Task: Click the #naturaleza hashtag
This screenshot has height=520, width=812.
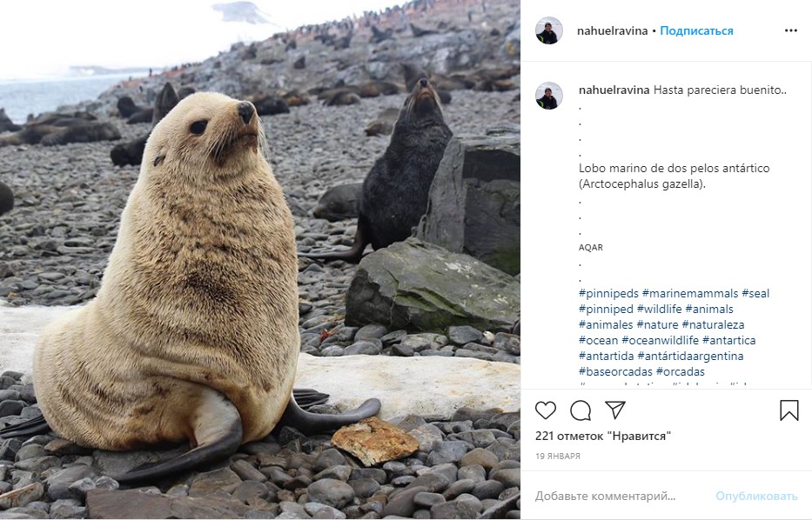Action: (x=717, y=325)
